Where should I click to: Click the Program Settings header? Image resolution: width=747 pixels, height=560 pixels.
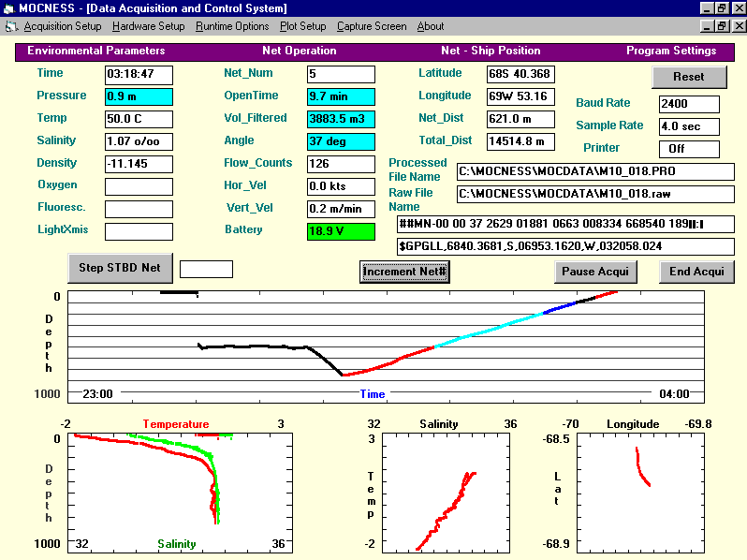tap(671, 51)
